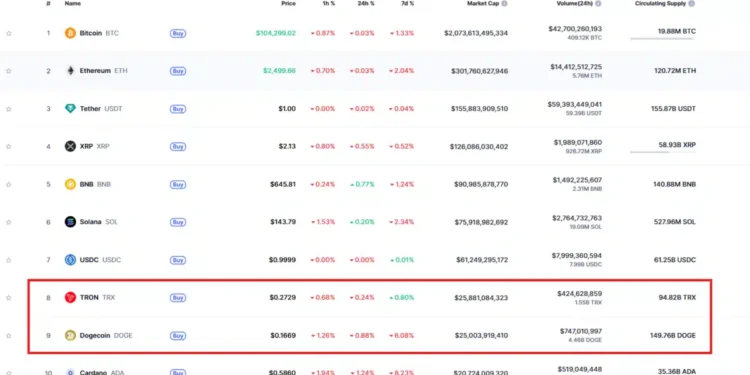Click Solana price $143.79
750x375 pixels.
pos(283,222)
